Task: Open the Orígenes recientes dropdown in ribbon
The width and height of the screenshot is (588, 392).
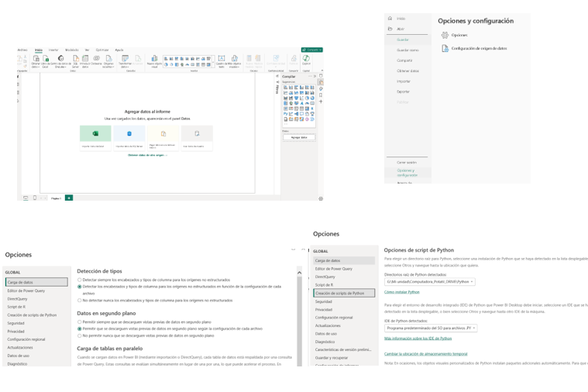Action: click(108, 60)
